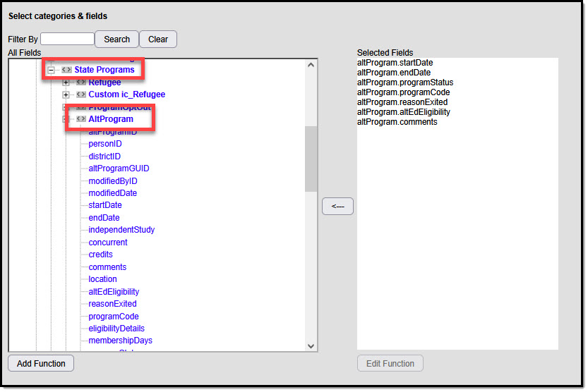
Task: Add the comments field from All Fields
Action: point(107,267)
